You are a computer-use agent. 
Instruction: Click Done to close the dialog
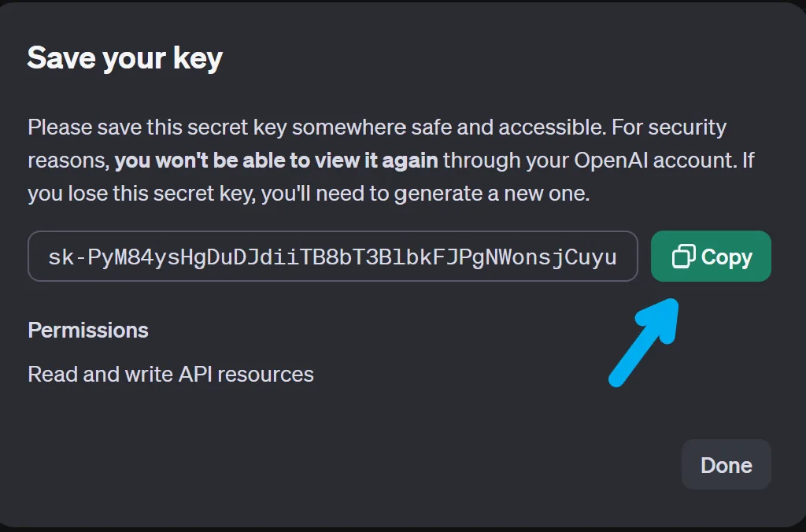pyautogui.click(x=725, y=464)
